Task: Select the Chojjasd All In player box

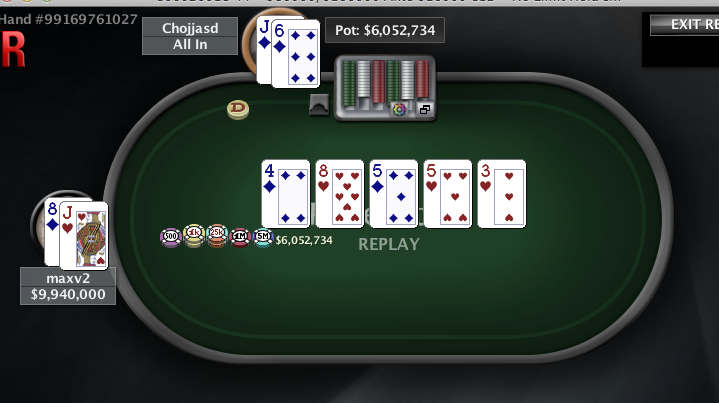Action: [190, 36]
